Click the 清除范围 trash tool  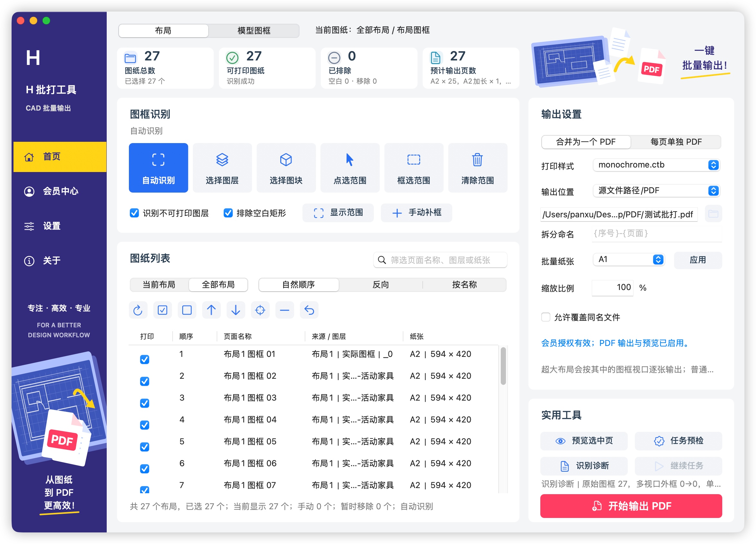[478, 168]
